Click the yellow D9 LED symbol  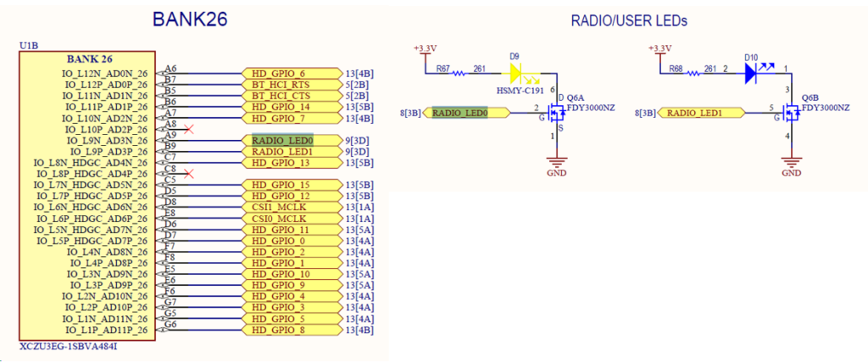pyautogui.click(x=516, y=73)
